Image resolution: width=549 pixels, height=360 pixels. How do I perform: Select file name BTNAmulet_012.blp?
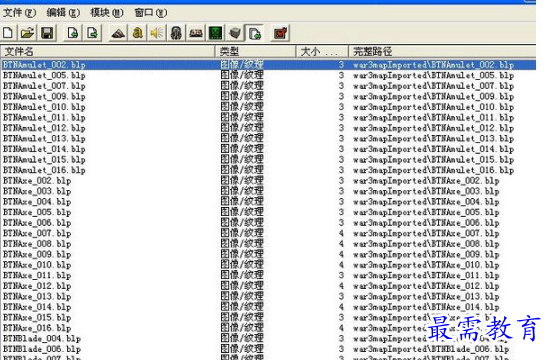pos(44,128)
